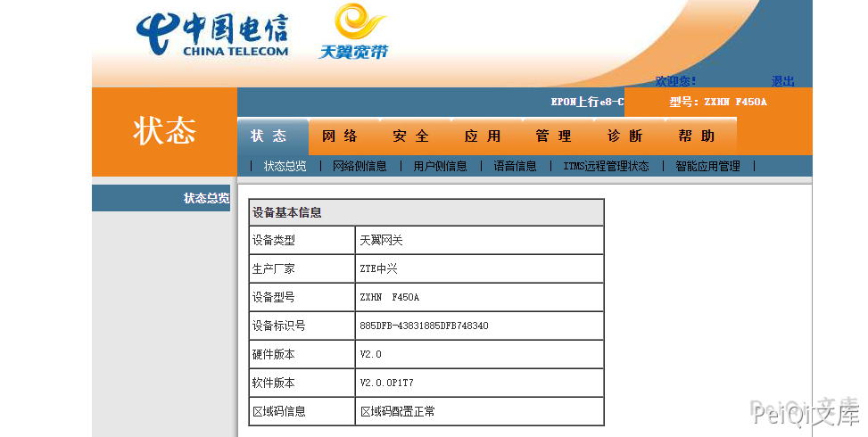Screen dimensions: 868x437
Task: Switch to the 安全 tab
Action: [x=411, y=136]
